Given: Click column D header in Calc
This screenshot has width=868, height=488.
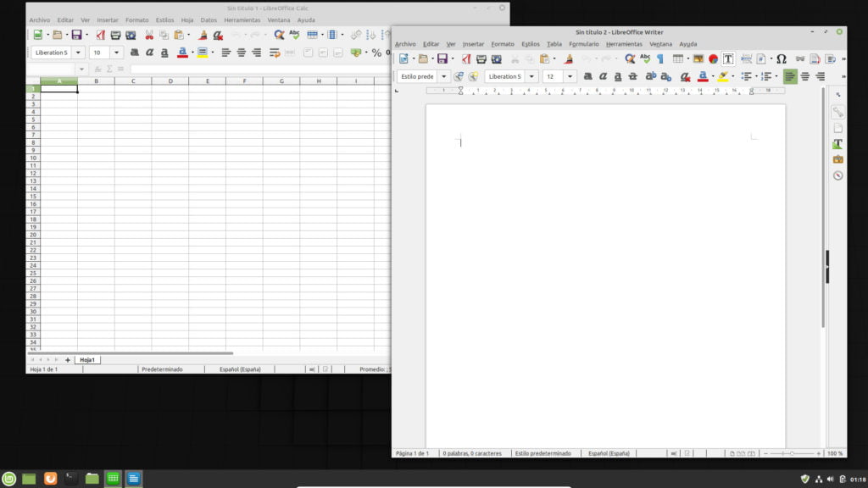Looking at the screenshot, I should click(170, 80).
